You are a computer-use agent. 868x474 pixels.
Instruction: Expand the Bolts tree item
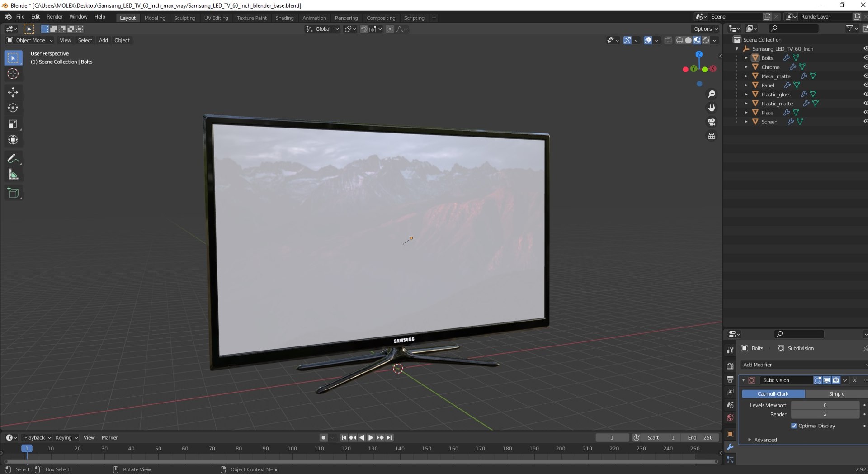pos(746,58)
